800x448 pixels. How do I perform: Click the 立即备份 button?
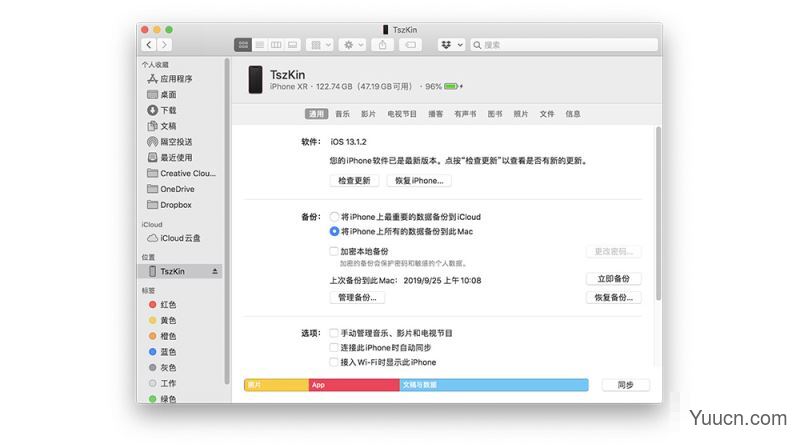coord(613,279)
